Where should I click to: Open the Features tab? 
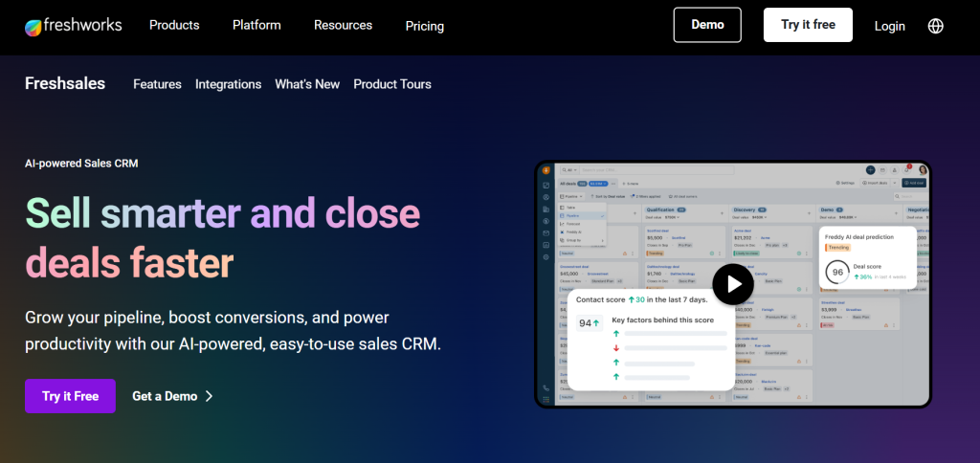(158, 84)
